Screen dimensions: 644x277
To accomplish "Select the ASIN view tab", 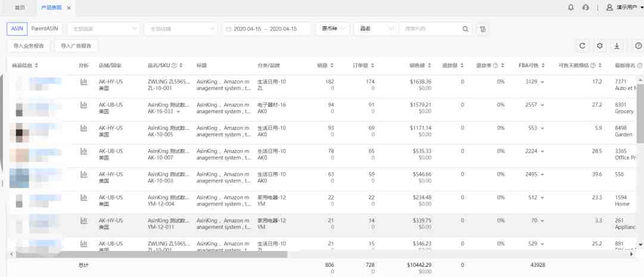I will pos(17,29).
